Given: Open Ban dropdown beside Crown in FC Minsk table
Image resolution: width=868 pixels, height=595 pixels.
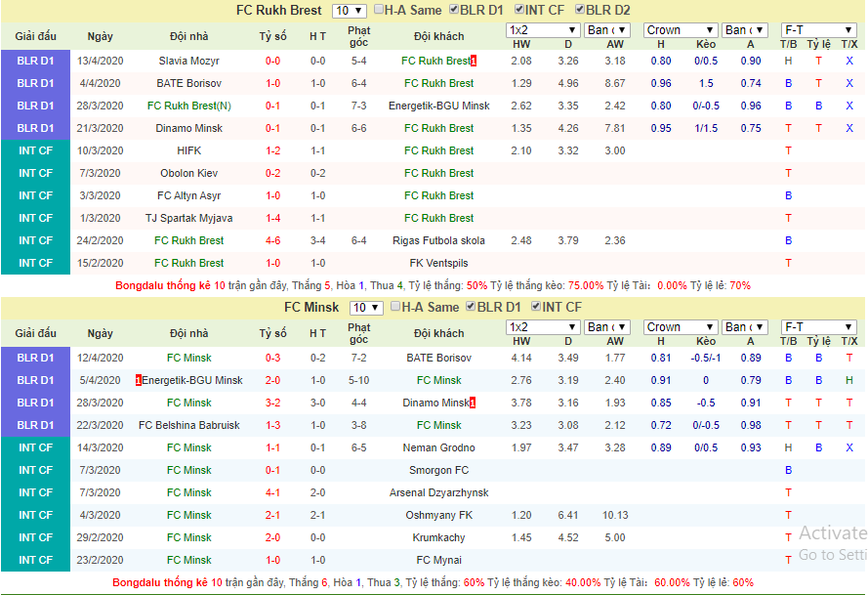Looking at the screenshot, I should tap(745, 327).
